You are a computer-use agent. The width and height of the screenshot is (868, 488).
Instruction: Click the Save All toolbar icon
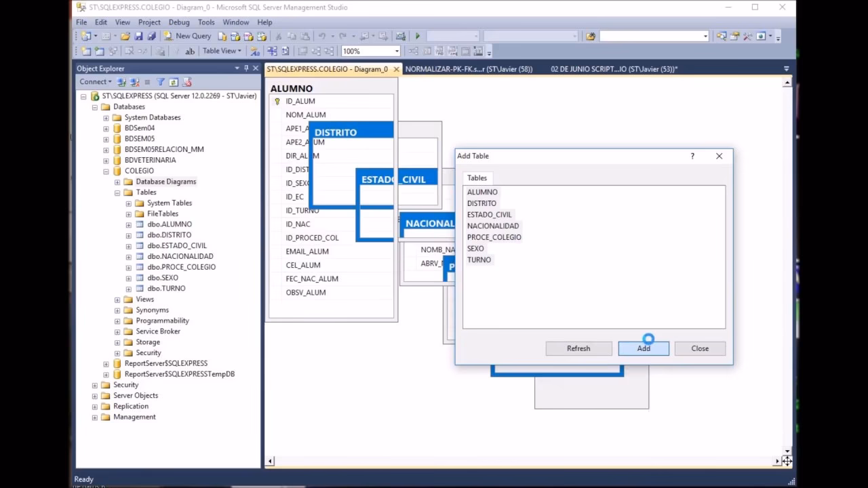(x=151, y=36)
